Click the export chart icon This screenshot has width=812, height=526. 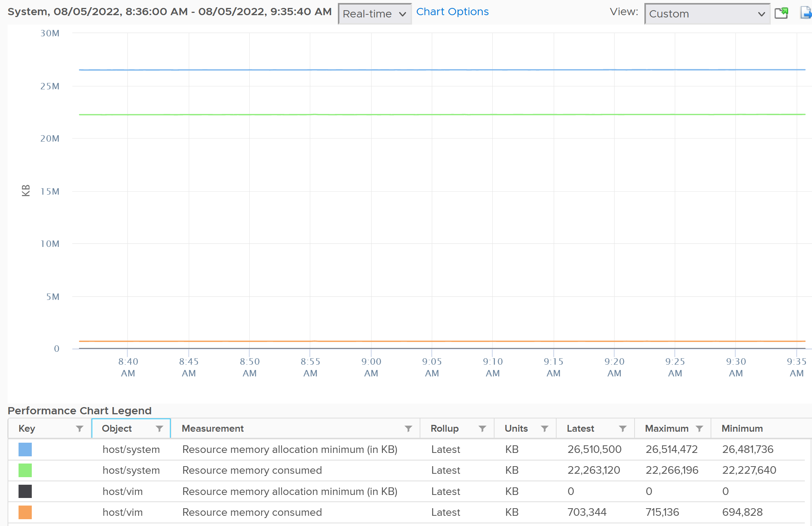coord(806,13)
